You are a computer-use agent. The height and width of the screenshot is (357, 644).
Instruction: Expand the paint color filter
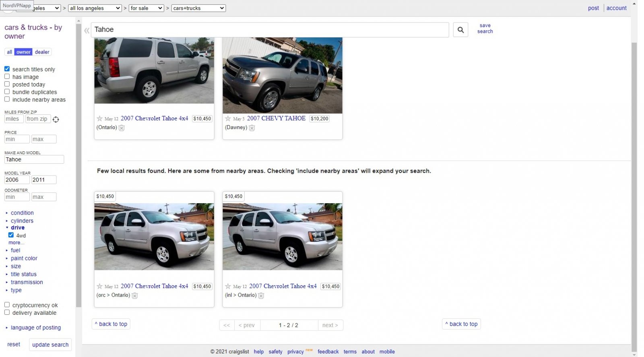coord(24,258)
